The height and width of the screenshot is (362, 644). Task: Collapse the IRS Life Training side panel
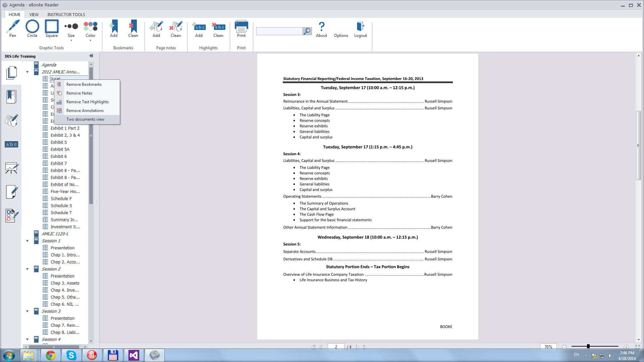(91, 56)
